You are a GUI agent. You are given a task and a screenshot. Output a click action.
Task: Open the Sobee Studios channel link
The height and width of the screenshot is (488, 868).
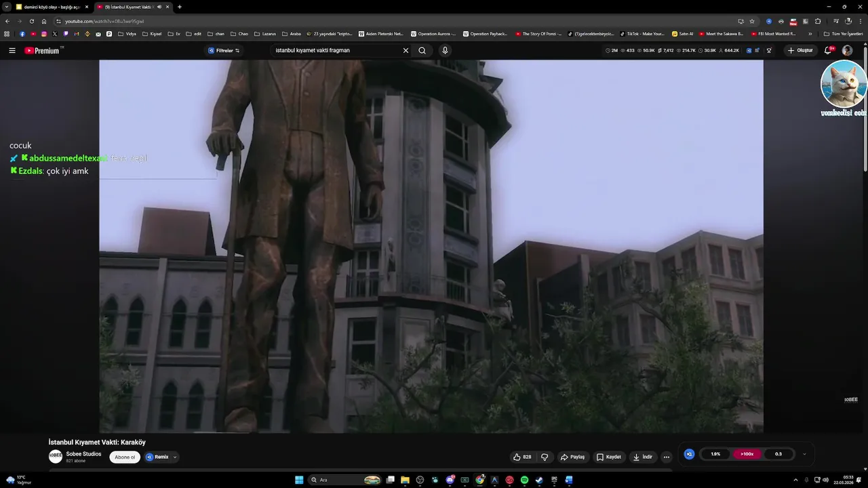(83, 453)
